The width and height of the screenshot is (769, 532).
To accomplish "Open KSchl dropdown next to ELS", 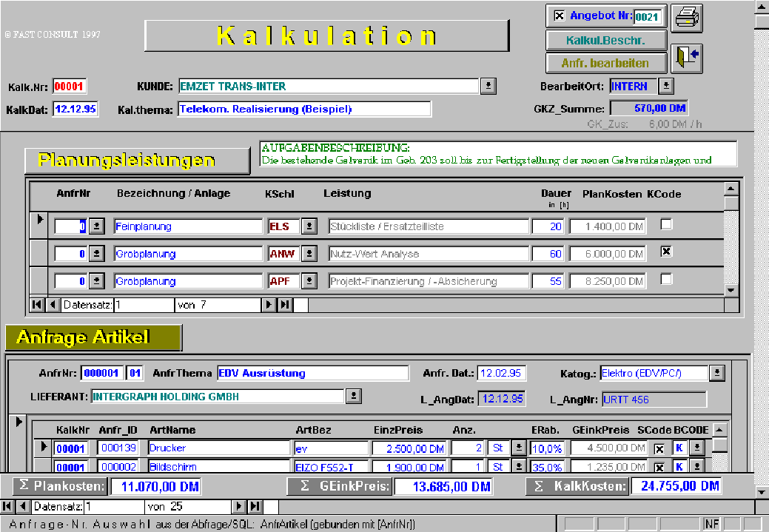I will coord(309,226).
